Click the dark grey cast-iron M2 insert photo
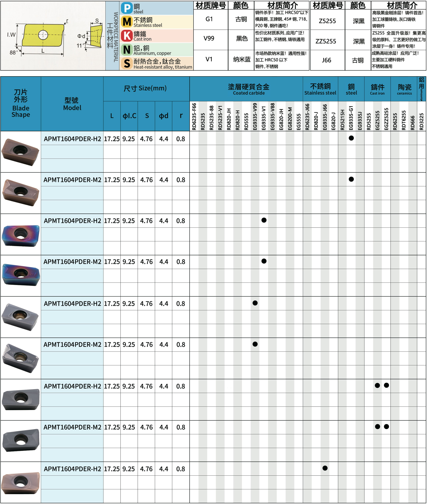428x504 pixels. (20, 440)
